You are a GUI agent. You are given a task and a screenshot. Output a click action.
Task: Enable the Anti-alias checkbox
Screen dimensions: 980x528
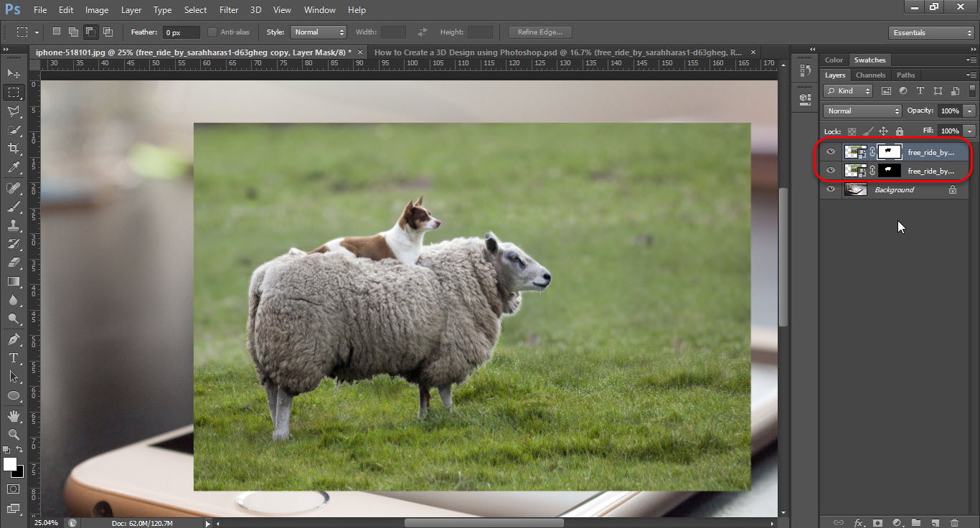[212, 32]
